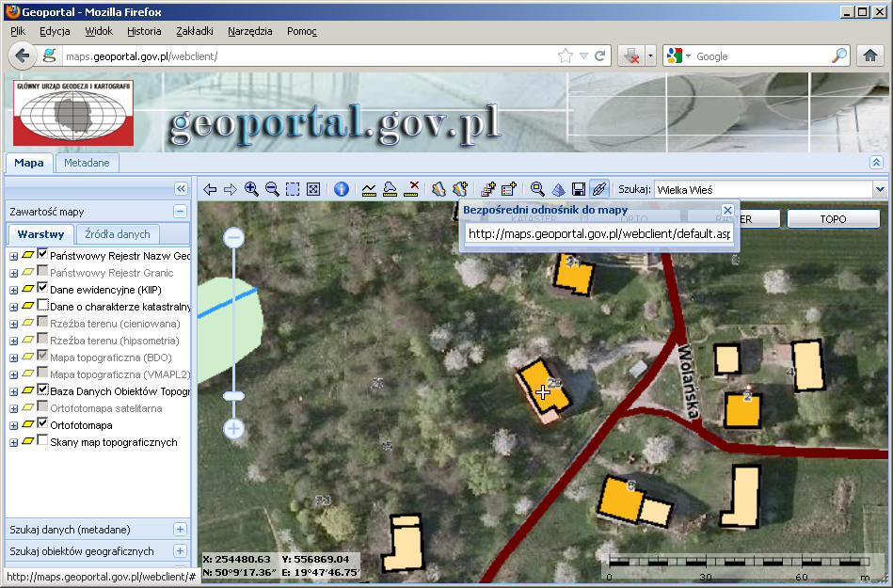The image size is (893, 588).
Task: Select the dashed rectangle zoom tool
Action: tap(293, 189)
